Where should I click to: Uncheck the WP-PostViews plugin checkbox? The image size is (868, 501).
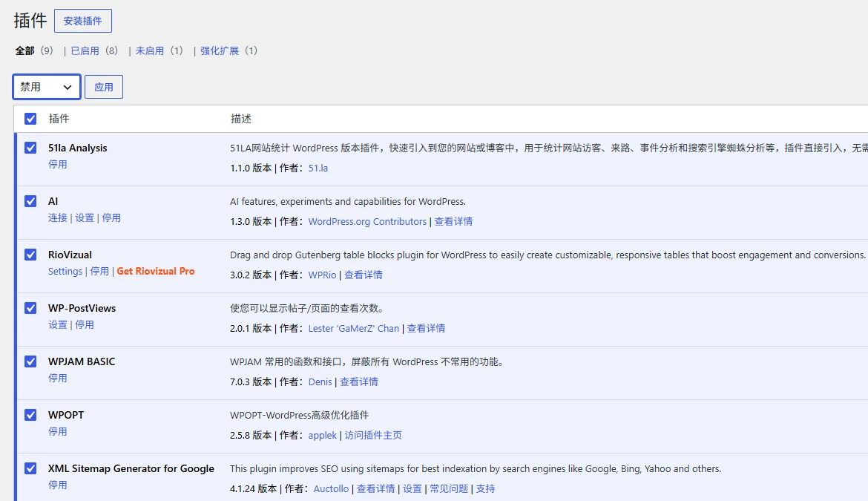click(x=30, y=308)
